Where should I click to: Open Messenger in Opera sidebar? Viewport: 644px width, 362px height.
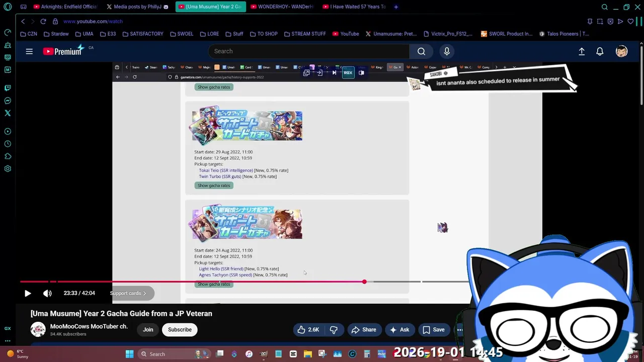click(8, 101)
